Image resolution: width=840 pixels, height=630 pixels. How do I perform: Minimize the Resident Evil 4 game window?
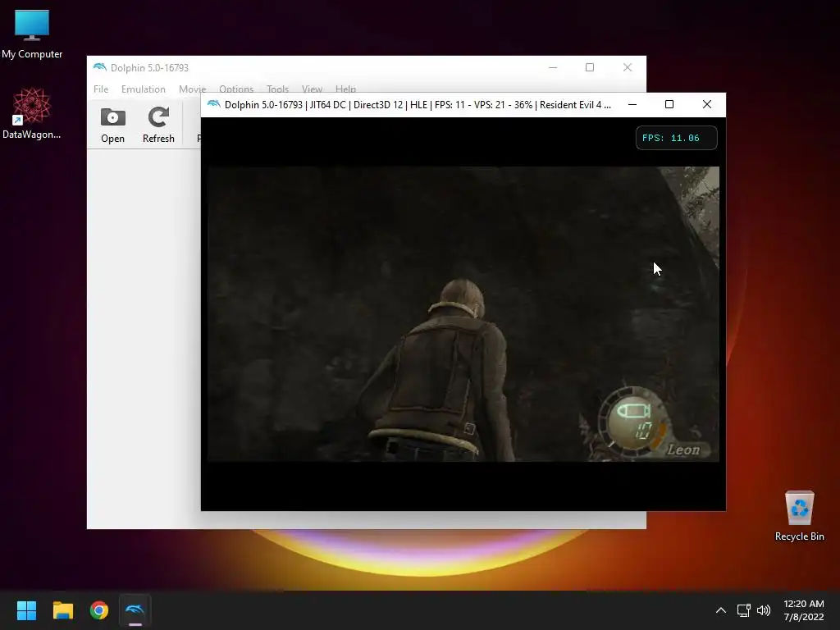click(632, 104)
